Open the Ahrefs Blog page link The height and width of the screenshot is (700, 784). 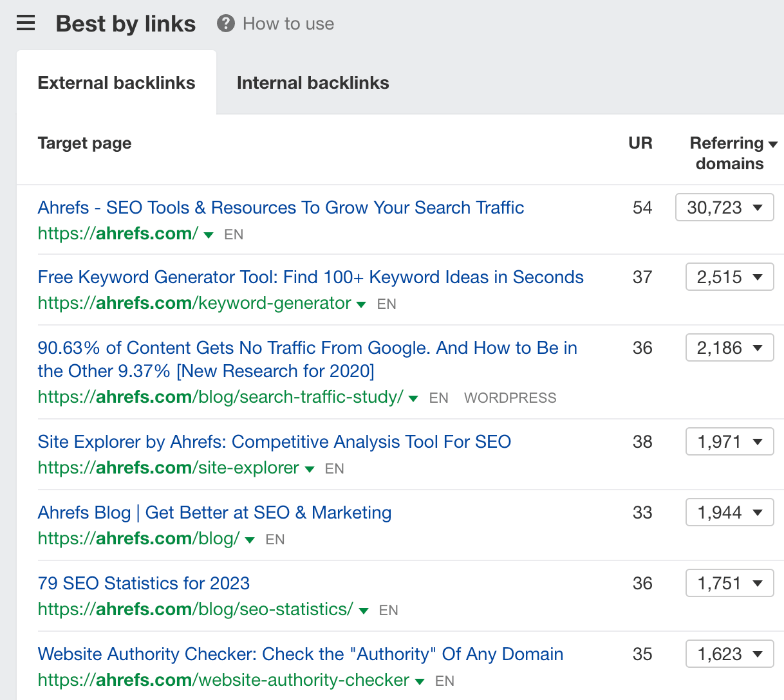point(214,513)
